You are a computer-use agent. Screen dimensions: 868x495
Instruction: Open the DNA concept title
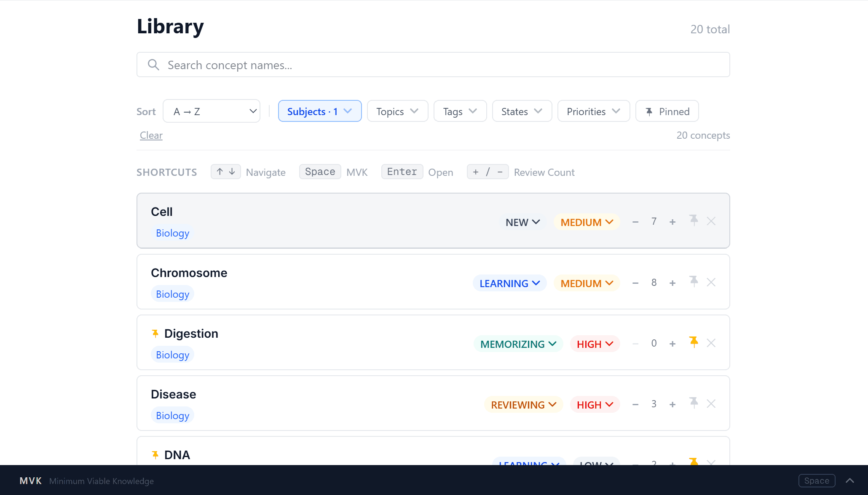tap(177, 455)
